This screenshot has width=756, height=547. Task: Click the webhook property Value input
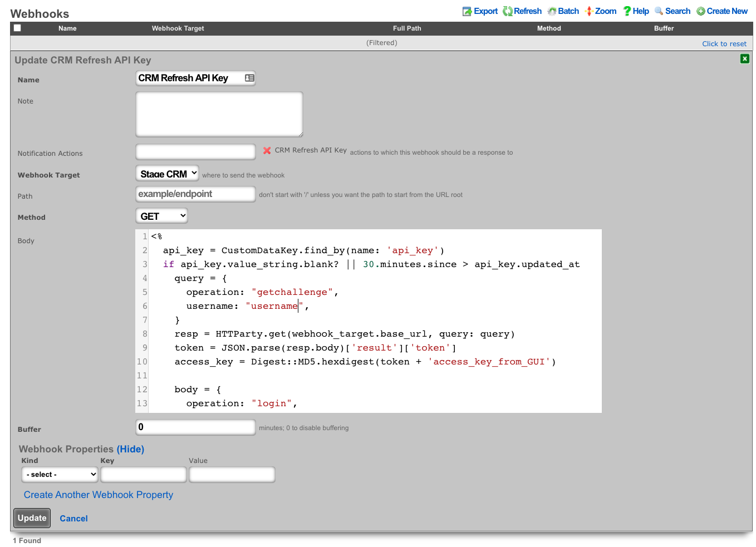point(232,475)
